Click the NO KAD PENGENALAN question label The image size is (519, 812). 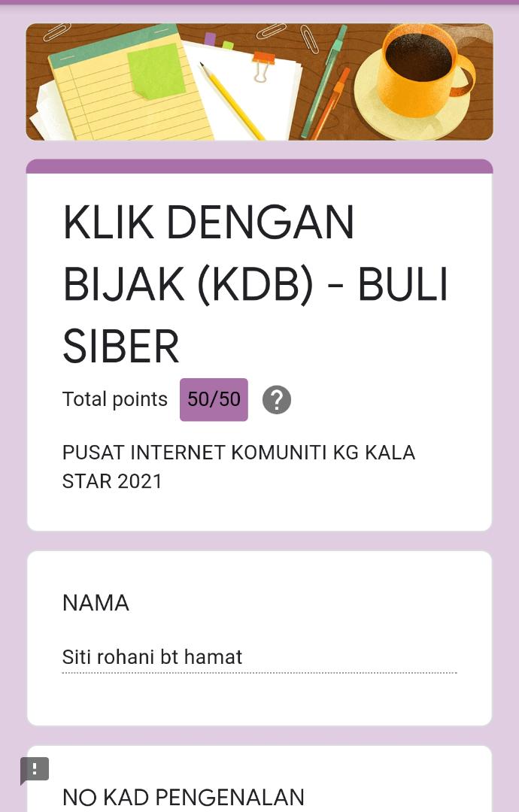pyautogui.click(x=183, y=797)
